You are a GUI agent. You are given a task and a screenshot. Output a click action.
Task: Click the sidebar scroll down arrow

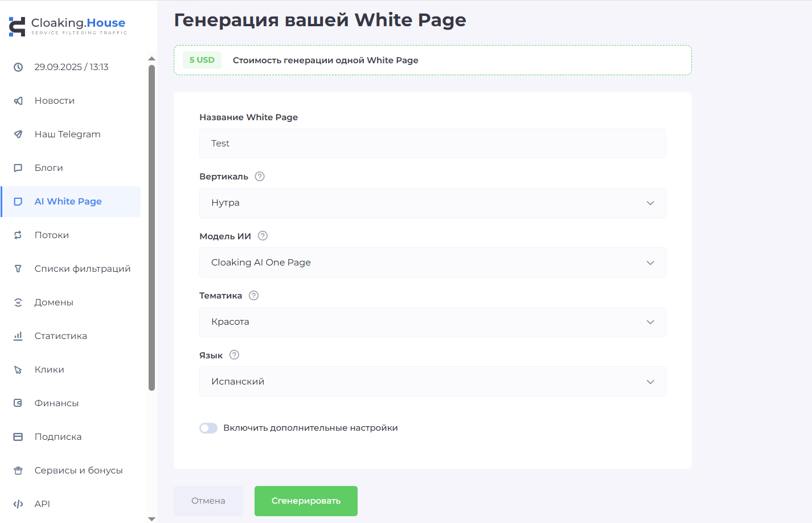click(151, 518)
